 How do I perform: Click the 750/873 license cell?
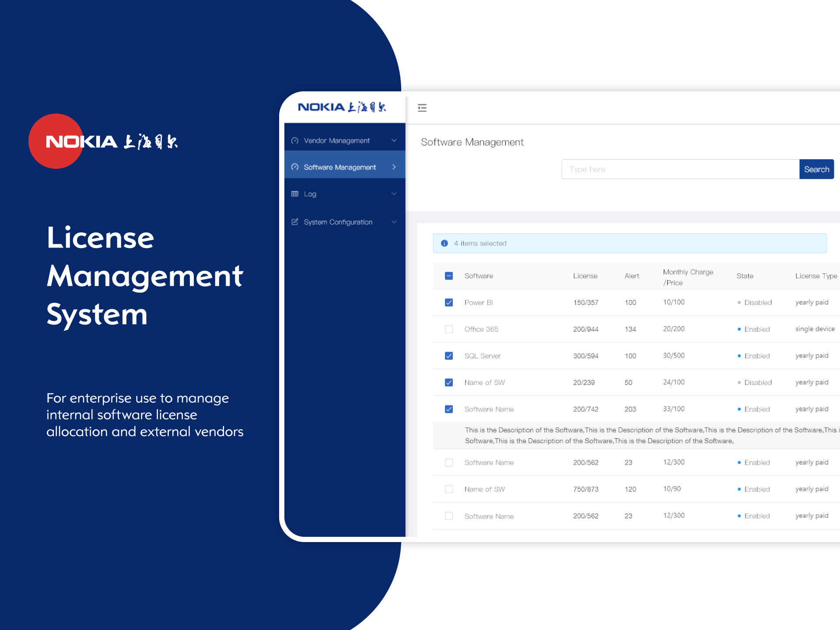586,489
